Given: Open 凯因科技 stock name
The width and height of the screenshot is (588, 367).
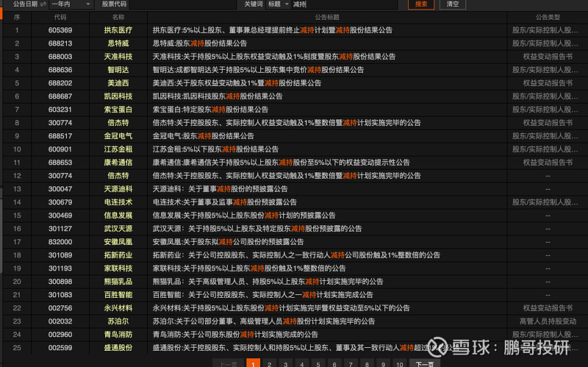Looking at the screenshot, I should (x=118, y=96).
